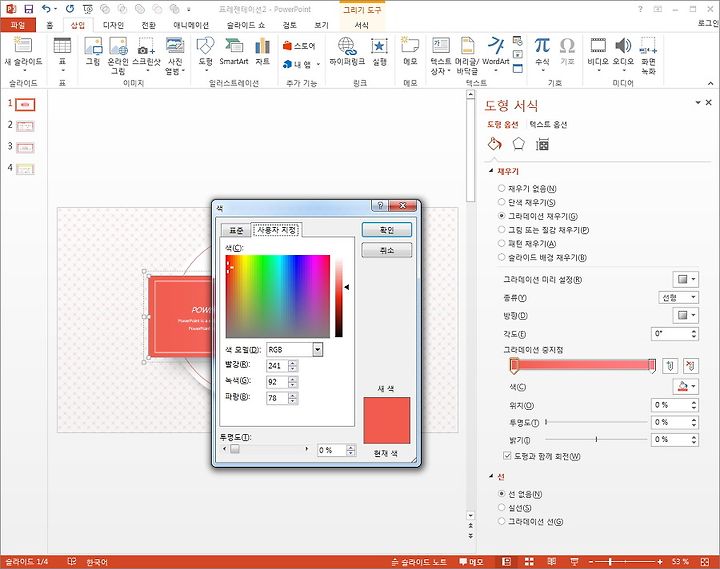Open the File (파일) tab
The height and width of the screenshot is (569, 720).
pos(18,25)
